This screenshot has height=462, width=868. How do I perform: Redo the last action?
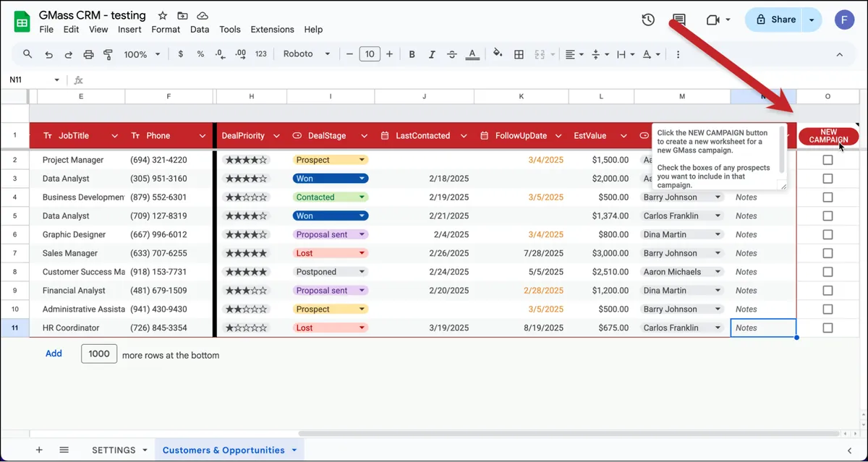(x=69, y=54)
